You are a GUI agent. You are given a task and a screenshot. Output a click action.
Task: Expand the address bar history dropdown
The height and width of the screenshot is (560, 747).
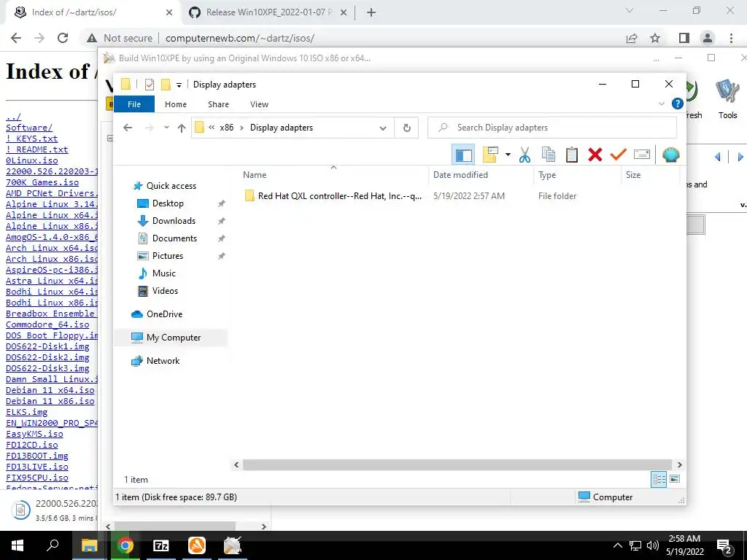pos(382,128)
